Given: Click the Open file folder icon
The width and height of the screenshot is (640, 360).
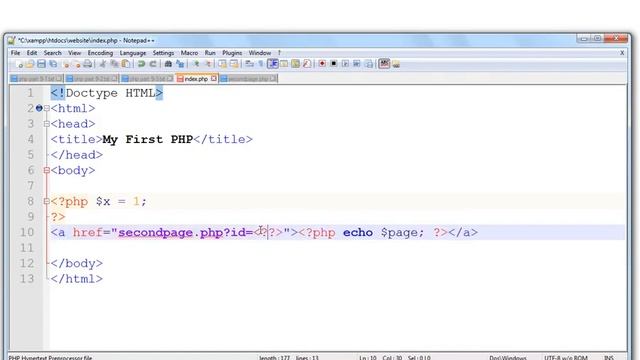Looking at the screenshot, I should tap(30, 64).
